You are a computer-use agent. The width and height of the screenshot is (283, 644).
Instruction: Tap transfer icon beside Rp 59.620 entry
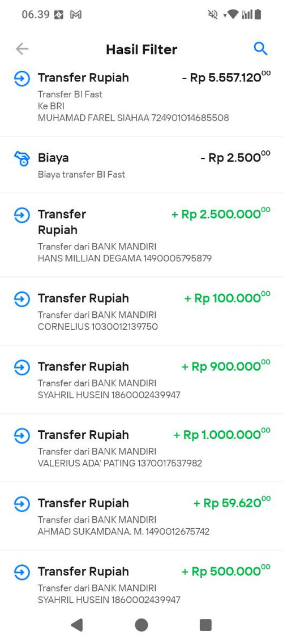[22, 503]
